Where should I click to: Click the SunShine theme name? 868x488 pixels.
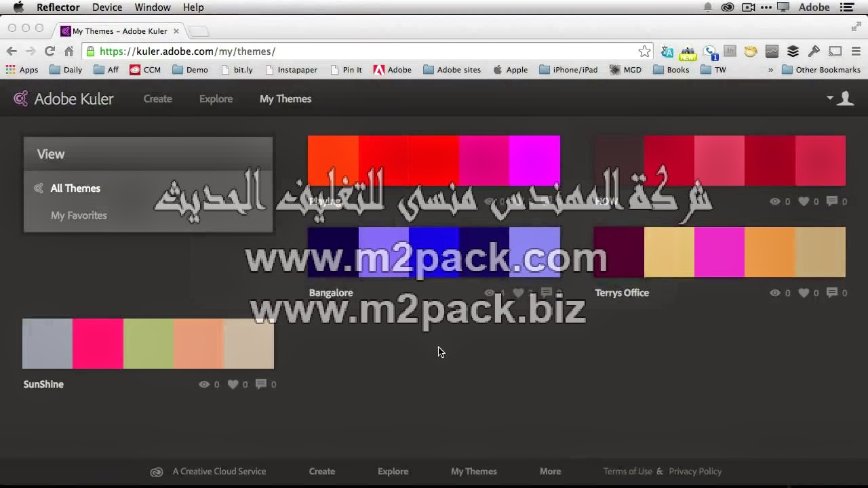pyautogui.click(x=43, y=384)
